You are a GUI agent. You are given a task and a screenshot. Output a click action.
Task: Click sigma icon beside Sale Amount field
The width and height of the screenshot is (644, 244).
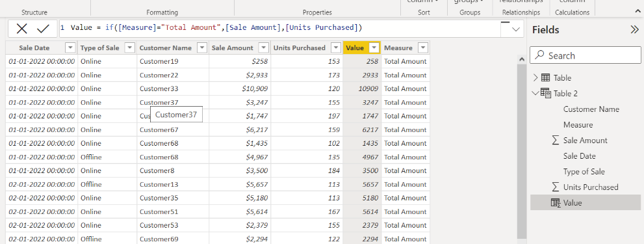[556, 141]
